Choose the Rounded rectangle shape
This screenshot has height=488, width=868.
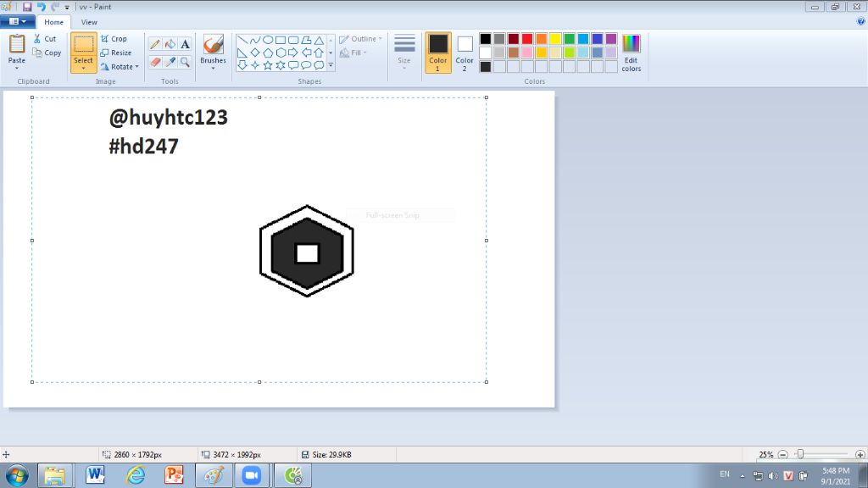pyautogui.click(x=293, y=40)
